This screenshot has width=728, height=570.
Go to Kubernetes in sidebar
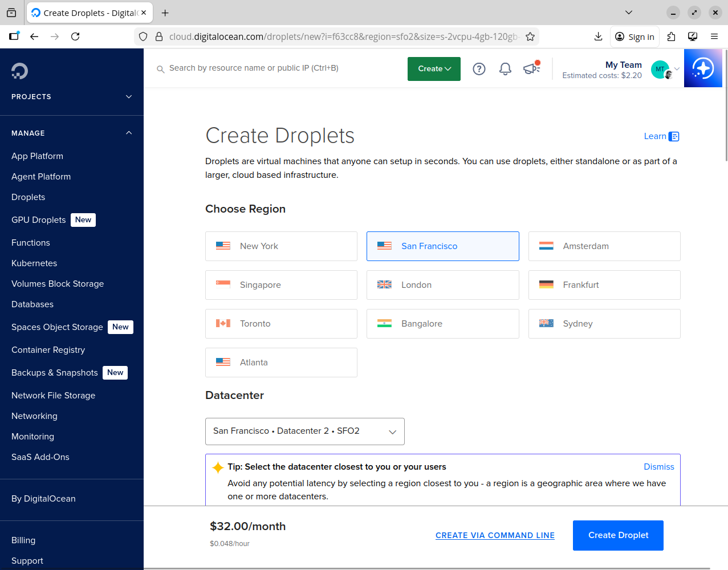click(34, 263)
